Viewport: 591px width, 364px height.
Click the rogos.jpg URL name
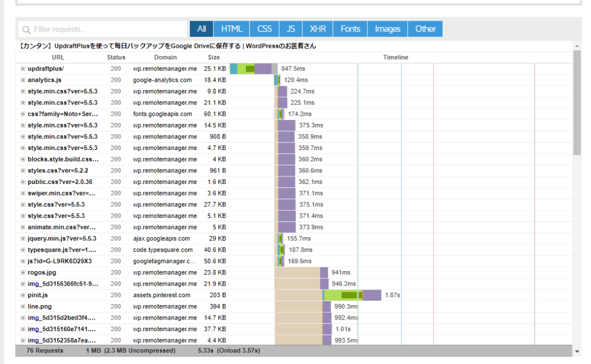(42, 272)
